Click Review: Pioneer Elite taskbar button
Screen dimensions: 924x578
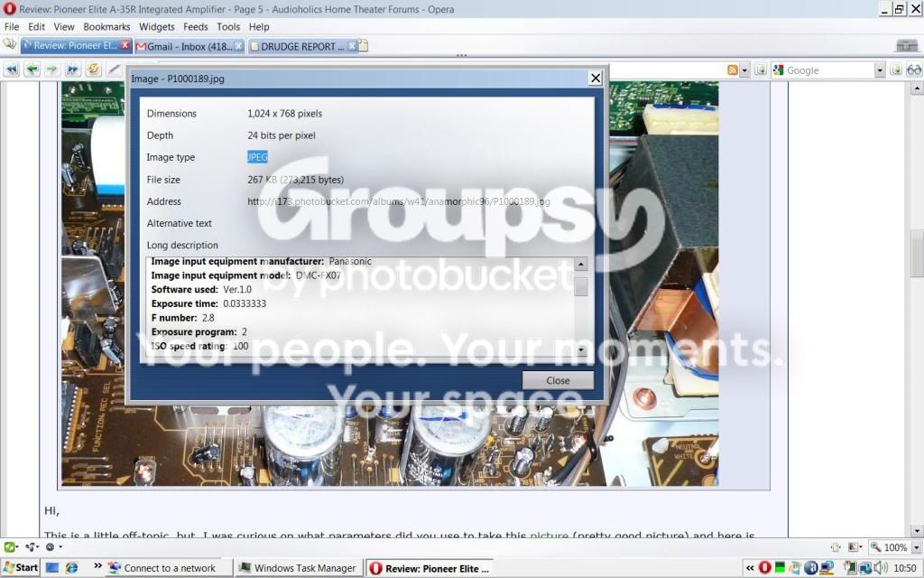click(429, 569)
